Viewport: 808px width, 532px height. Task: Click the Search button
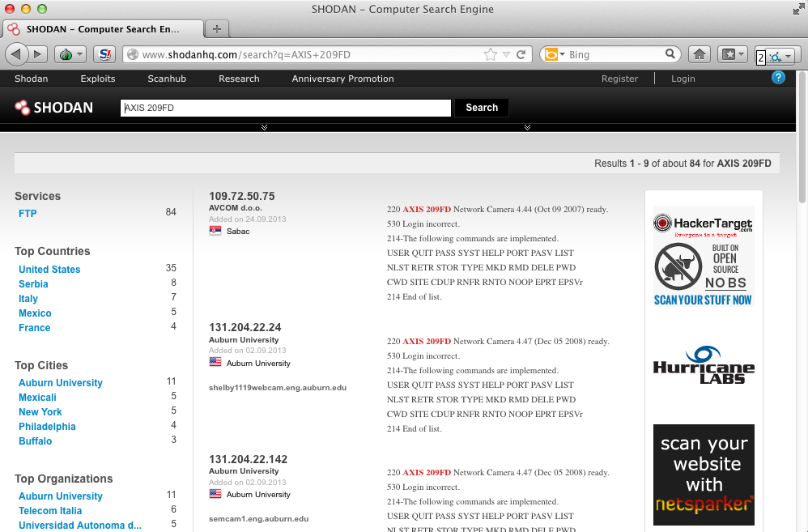pyautogui.click(x=482, y=108)
